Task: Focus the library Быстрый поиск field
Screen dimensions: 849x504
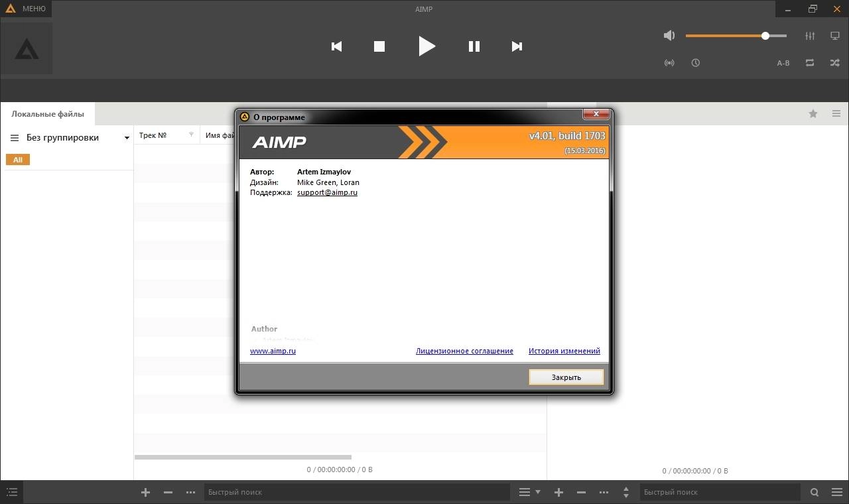Action: point(357,492)
